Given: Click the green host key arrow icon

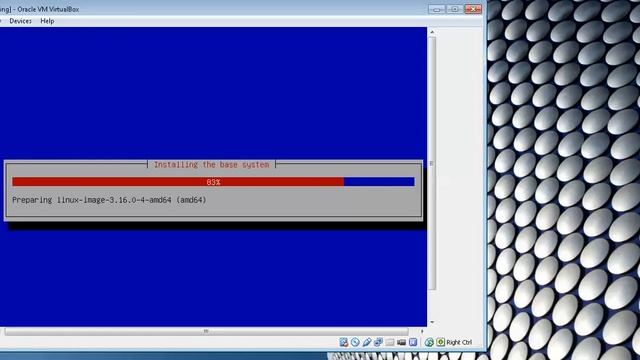Looking at the screenshot, I should coord(440,342).
